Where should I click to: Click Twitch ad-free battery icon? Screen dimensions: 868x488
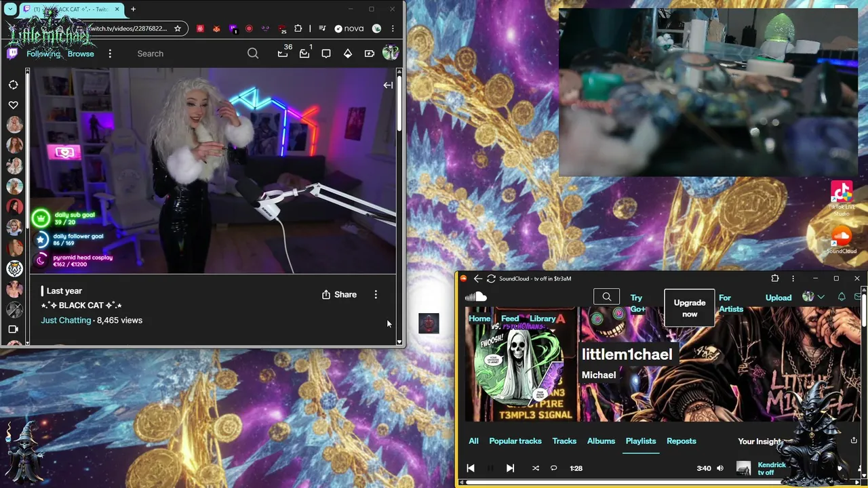370,54
